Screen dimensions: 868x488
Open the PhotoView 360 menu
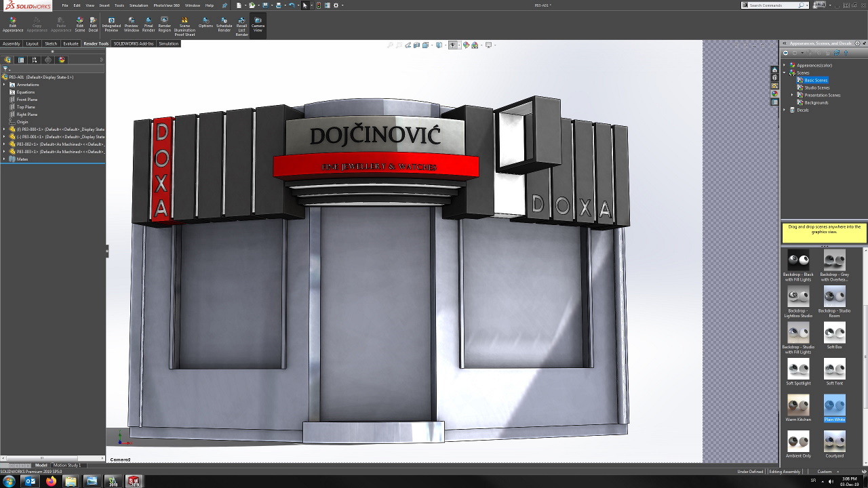(x=166, y=5)
